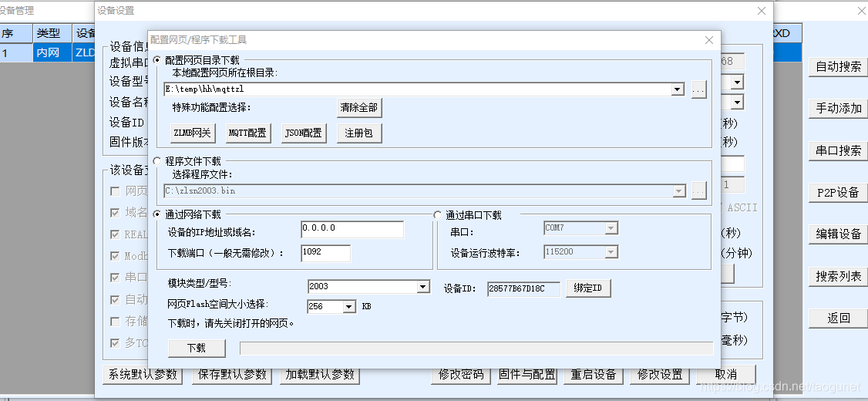Browse for web page root directory
The height and width of the screenshot is (401, 868).
click(x=699, y=89)
